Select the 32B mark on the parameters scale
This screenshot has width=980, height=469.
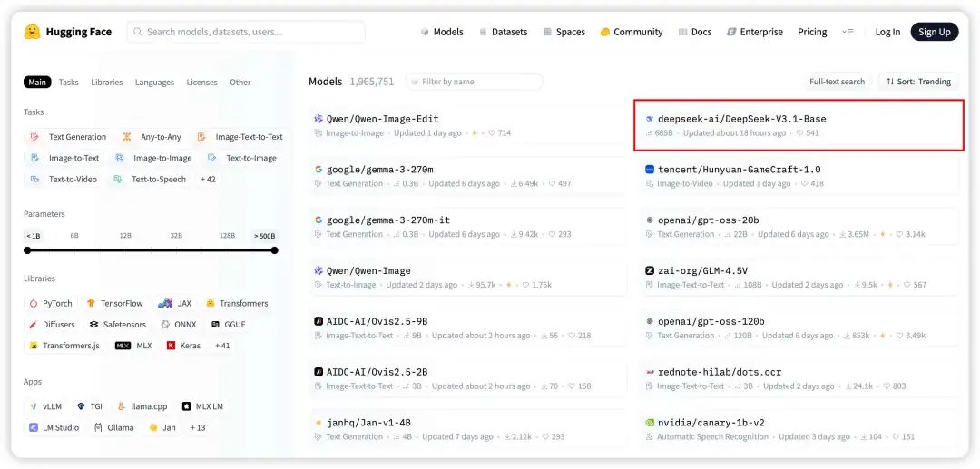[176, 236]
